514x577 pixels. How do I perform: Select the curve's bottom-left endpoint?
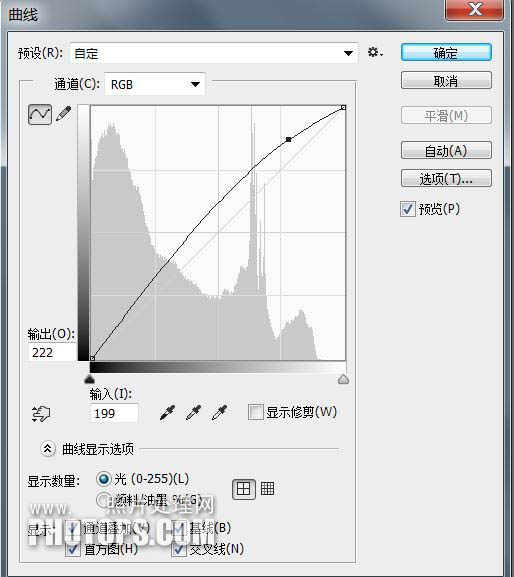[x=93, y=358]
